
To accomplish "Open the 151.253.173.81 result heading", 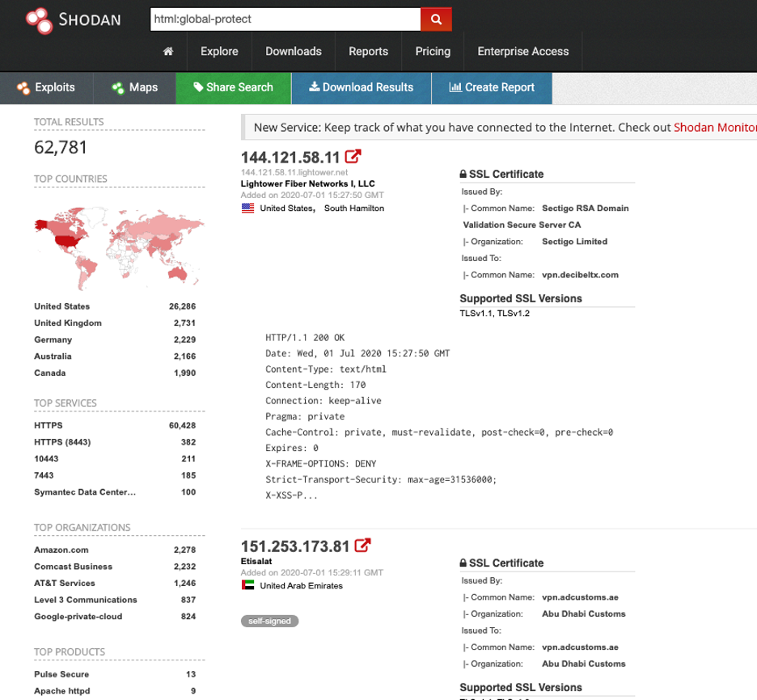I will (295, 546).
